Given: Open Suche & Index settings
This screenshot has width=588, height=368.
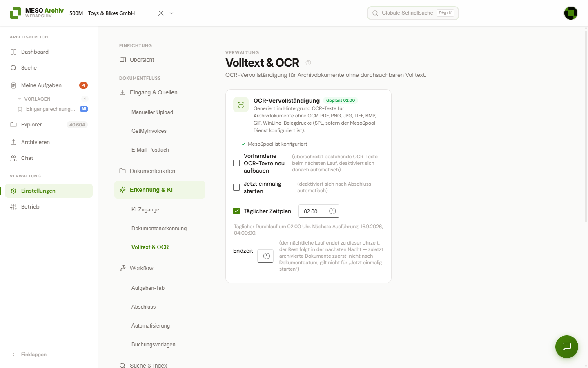Looking at the screenshot, I should click(x=160, y=365).
